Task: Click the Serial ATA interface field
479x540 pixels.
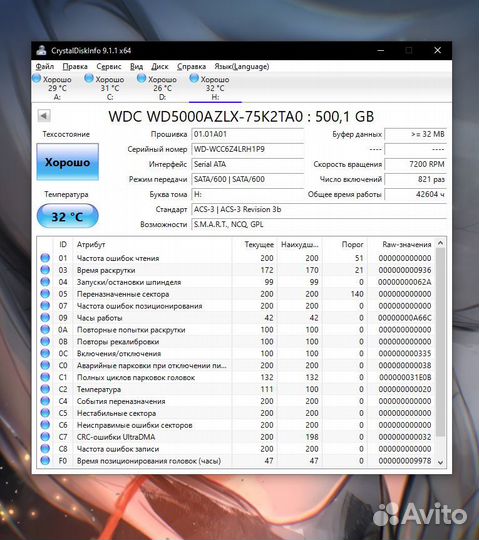Action: [248, 164]
